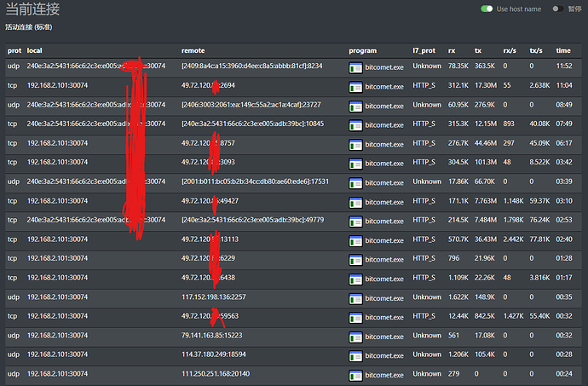Click bitcomet icon in 00:28 row
This screenshot has height=386, width=588.
point(355,356)
